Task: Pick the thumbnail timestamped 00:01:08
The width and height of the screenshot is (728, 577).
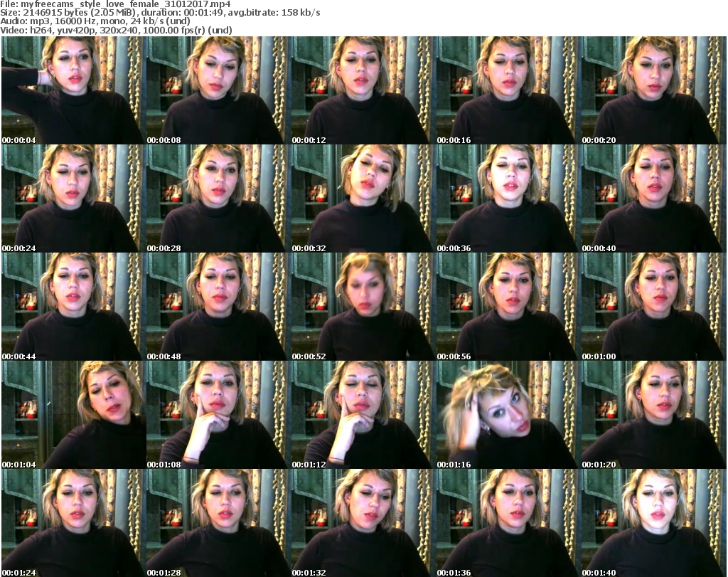Action: 218,415
